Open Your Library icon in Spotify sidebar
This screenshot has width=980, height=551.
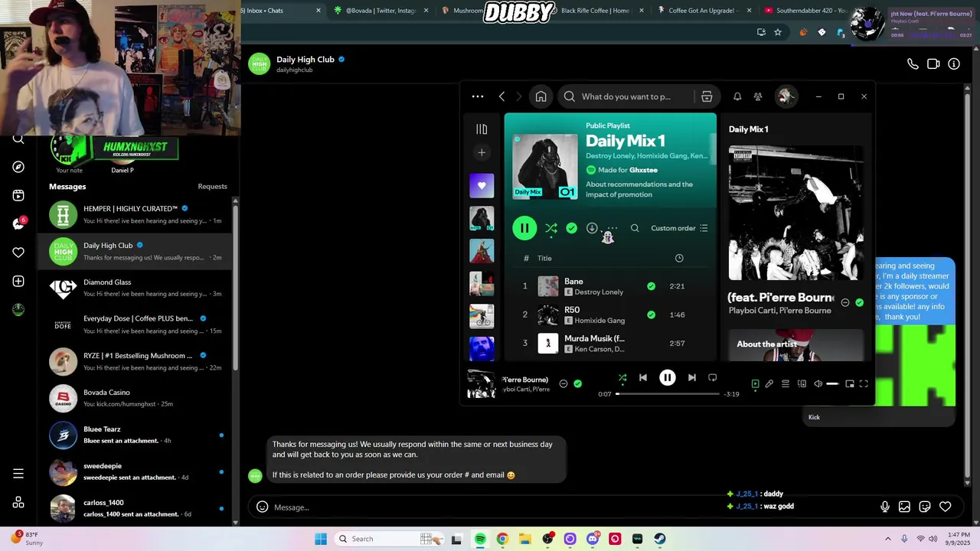point(482,129)
